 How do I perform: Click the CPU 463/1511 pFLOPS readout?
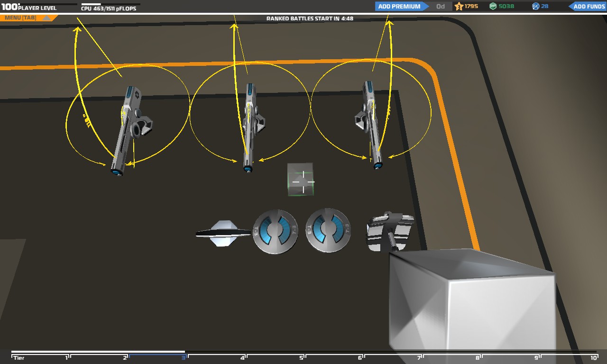(x=109, y=9)
